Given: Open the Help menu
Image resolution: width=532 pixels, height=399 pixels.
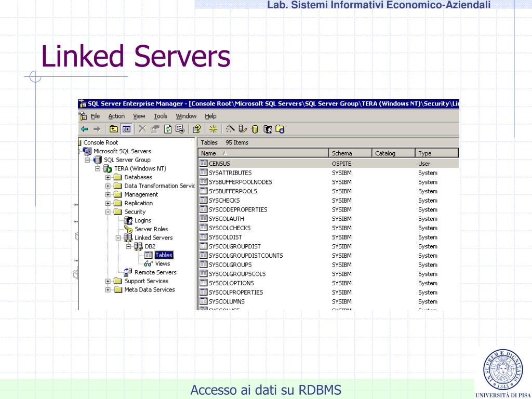Looking at the screenshot, I should [210, 116].
